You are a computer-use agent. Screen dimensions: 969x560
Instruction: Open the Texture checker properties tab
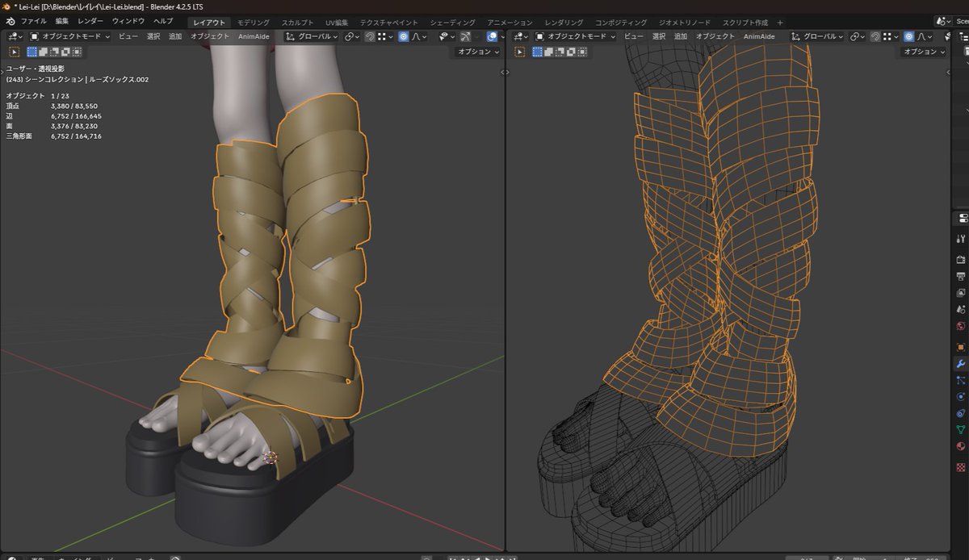[x=961, y=467]
